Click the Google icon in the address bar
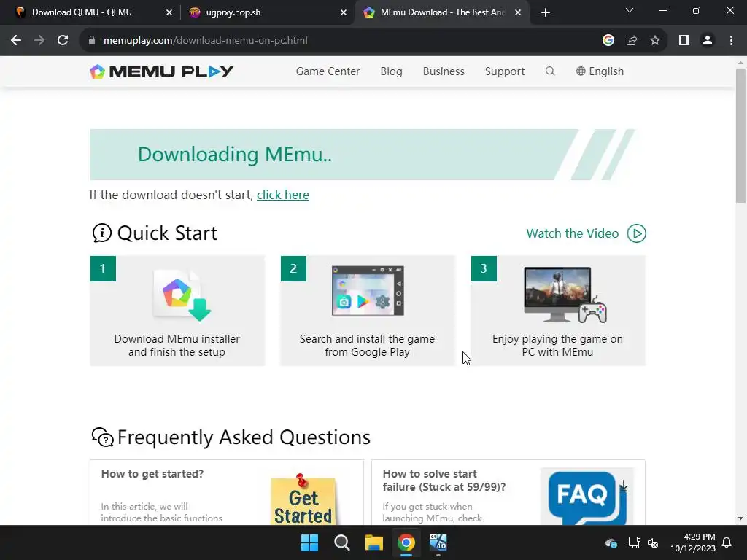 [x=608, y=41]
